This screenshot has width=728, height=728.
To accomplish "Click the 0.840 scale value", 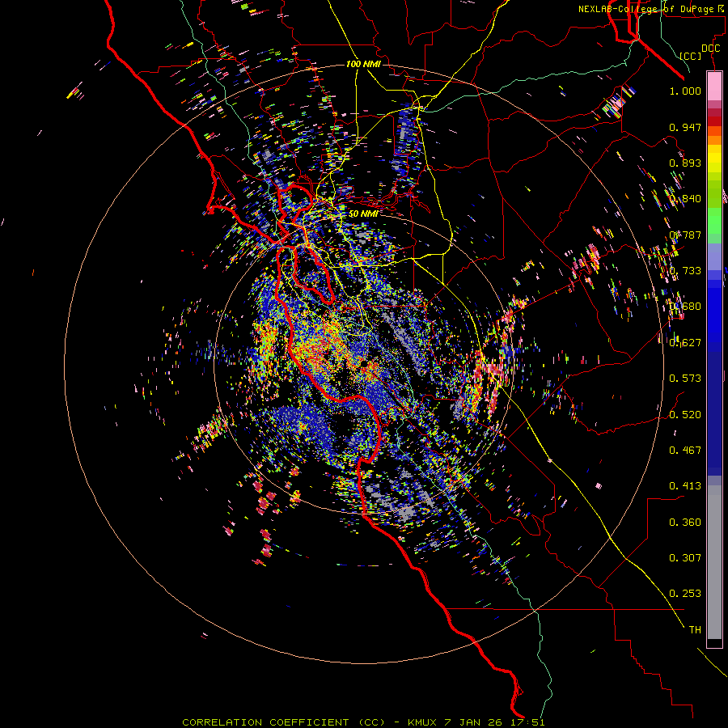I will click(685, 199).
